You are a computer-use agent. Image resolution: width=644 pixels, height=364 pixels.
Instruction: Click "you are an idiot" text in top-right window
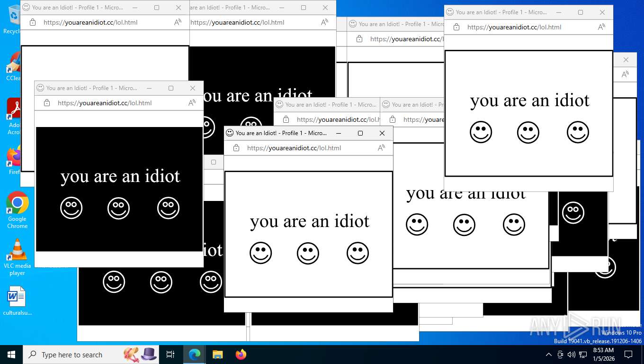coord(530,100)
